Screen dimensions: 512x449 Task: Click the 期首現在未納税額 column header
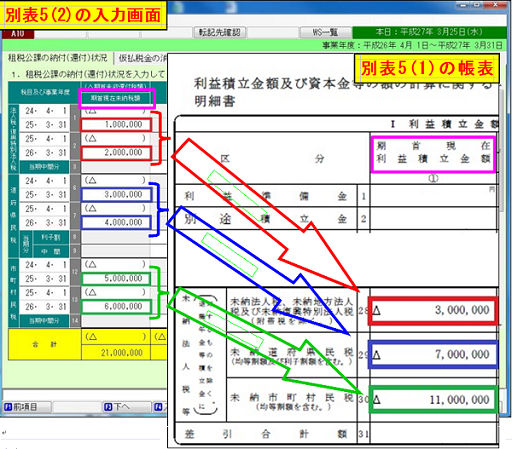click(x=116, y=98)
